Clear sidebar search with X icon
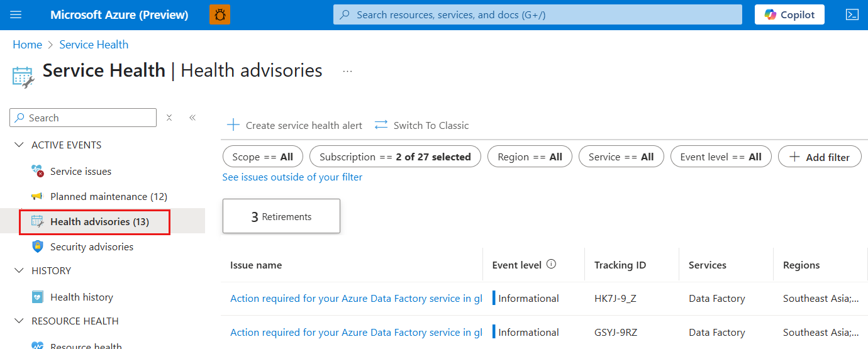 [169, 118]
